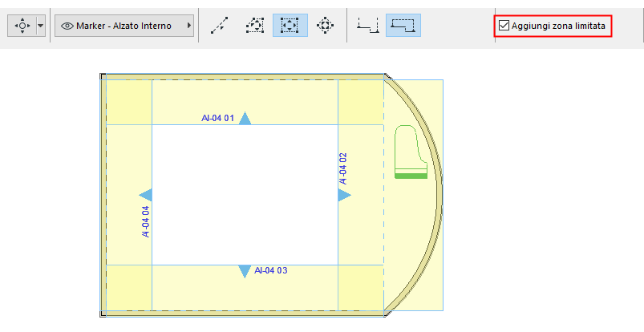The image size is (644, 332).
Task: Select the upward arrow marker of AI-04 01
Action: (245, 119)
